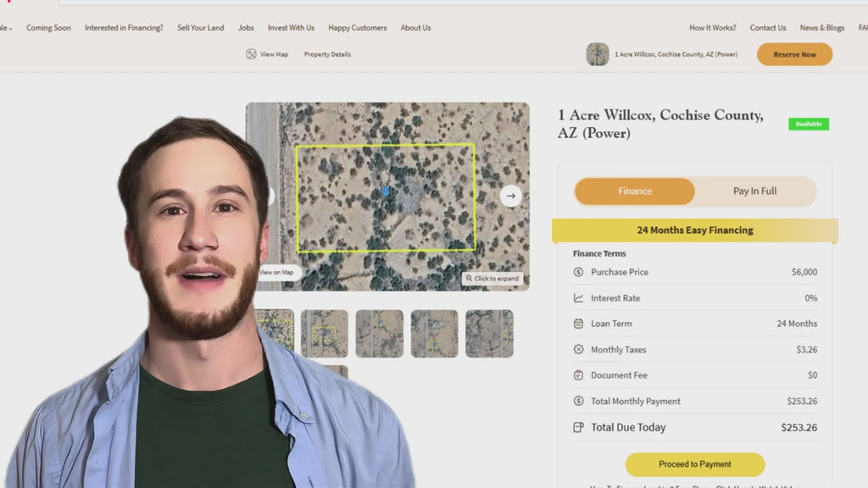Go to Property Details section
The image size is (868, 488).
(327, 54)
